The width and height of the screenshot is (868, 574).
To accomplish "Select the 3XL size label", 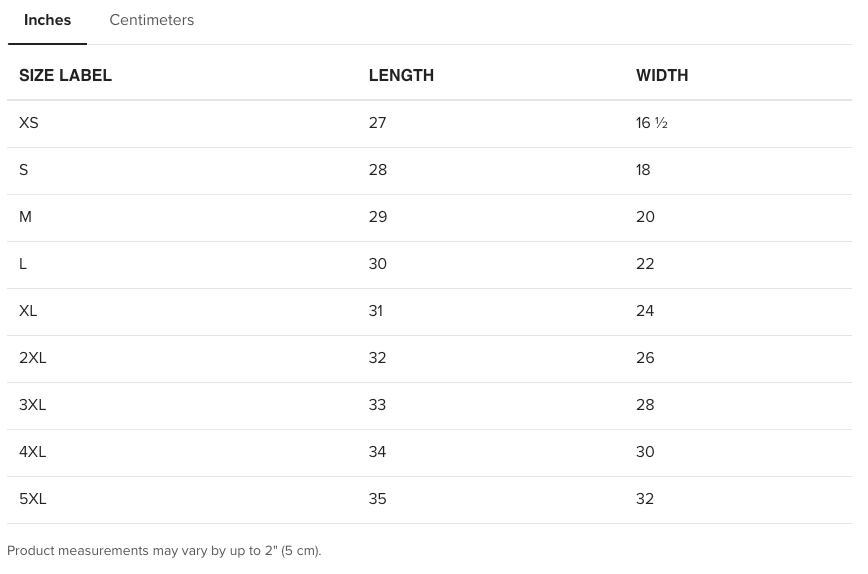I will (33, 405).
